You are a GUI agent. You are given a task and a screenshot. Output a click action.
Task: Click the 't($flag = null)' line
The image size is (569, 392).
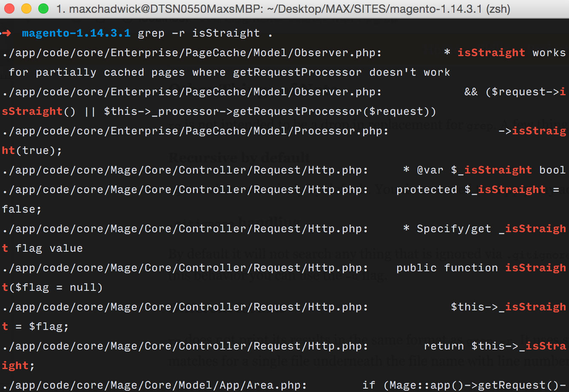click(x=52, y=287)
